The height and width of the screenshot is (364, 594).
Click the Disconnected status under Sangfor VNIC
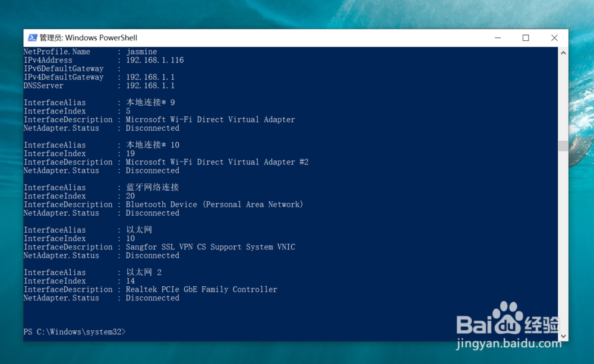[152, 255]
